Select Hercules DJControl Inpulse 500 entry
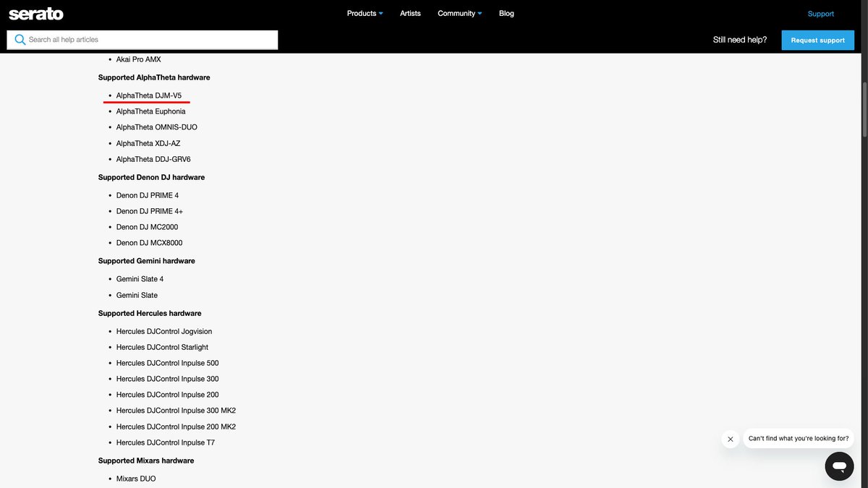Viewport: 868px width, 488px height. [x=167, y=363]
